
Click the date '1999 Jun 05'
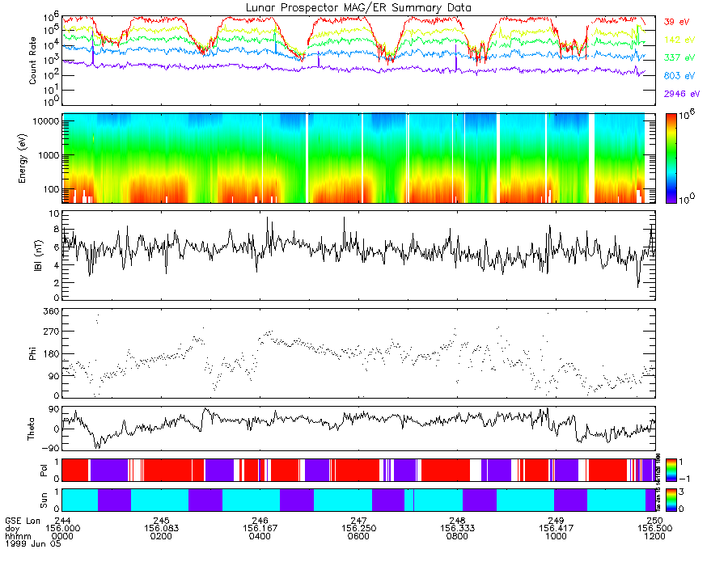click(33, 543)
